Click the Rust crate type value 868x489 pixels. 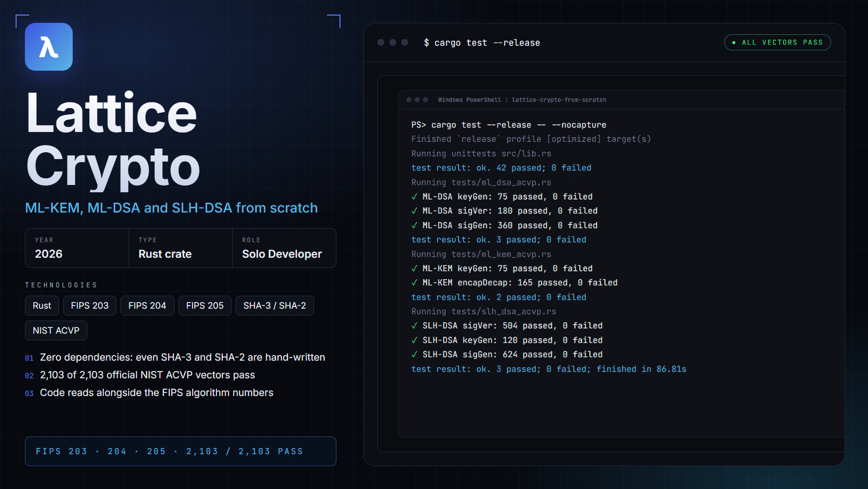tap(165, 254)
